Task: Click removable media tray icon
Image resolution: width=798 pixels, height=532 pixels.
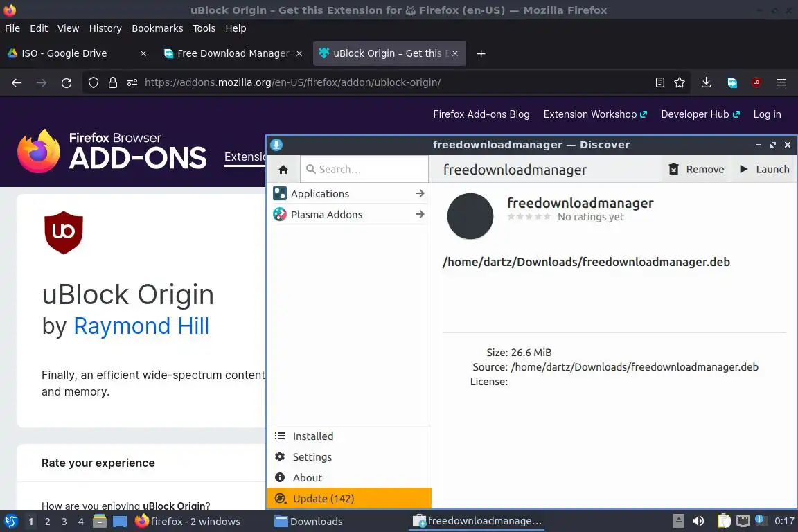Action: pos(678,522)
